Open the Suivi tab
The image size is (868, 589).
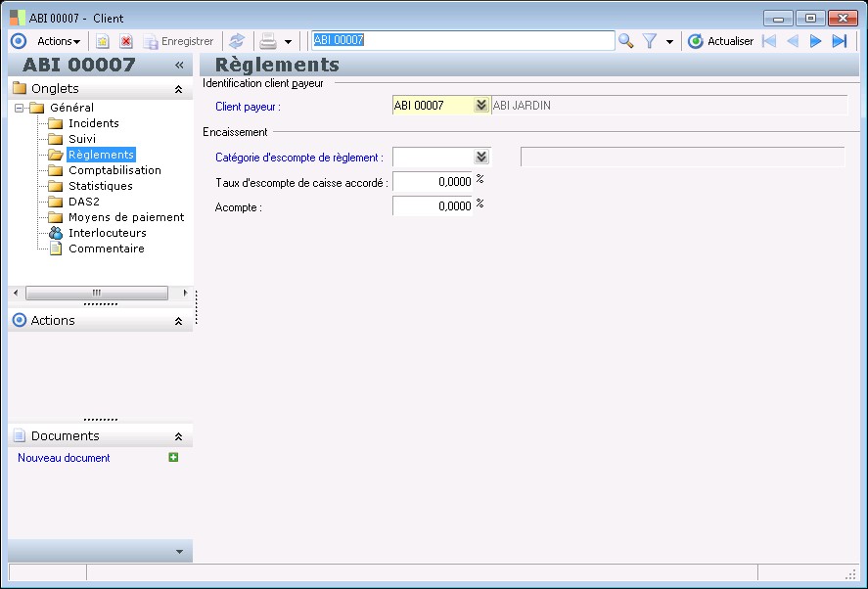click(82, 139)
